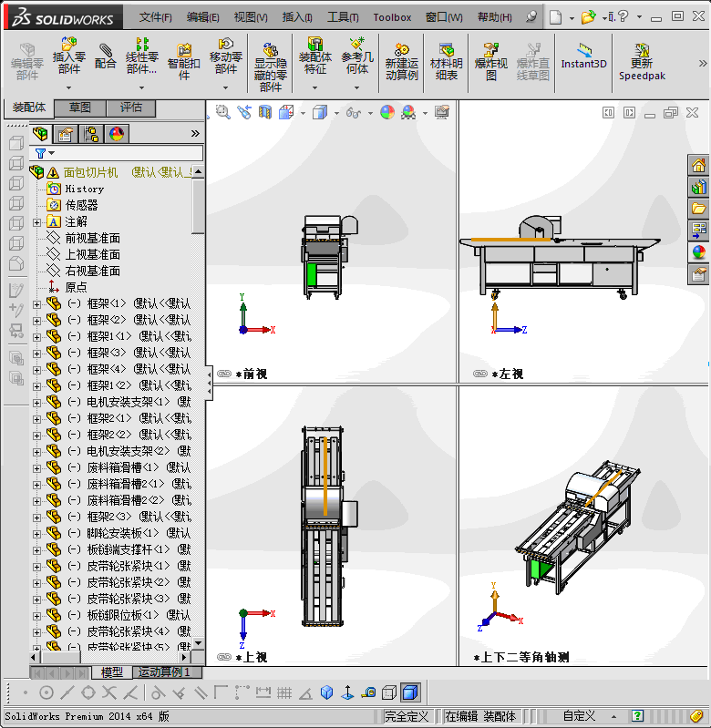Screen dimensions: 711x728
Task: Click the Exploded View icon
Action: (490, 50)
